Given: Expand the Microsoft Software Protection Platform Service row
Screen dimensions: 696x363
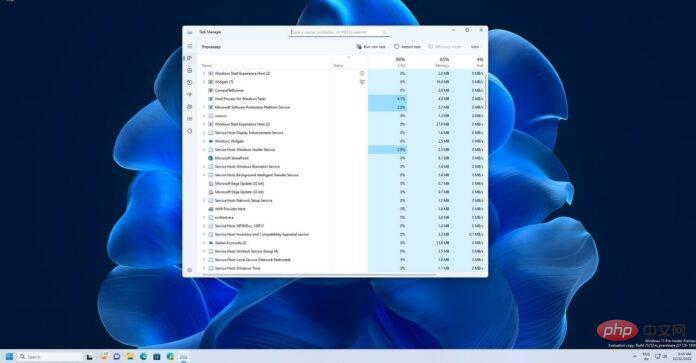Looking at the screenshot, I should click(x=204, y=107).
